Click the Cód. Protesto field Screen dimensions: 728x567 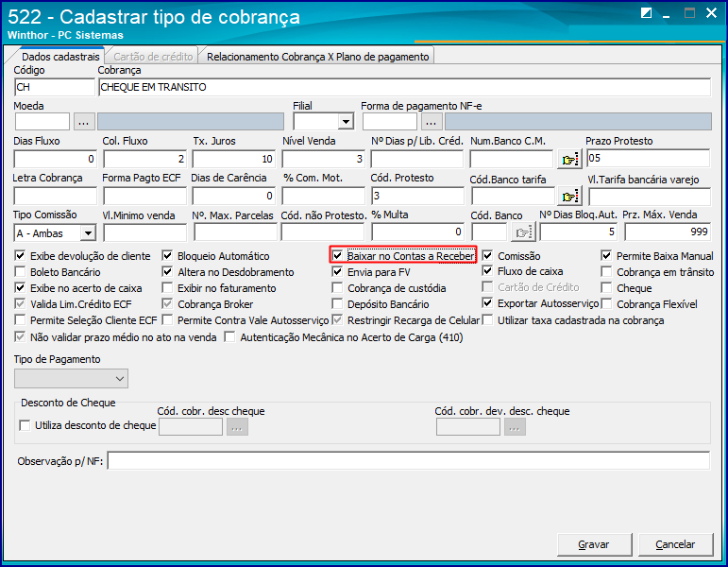(417, 196)
